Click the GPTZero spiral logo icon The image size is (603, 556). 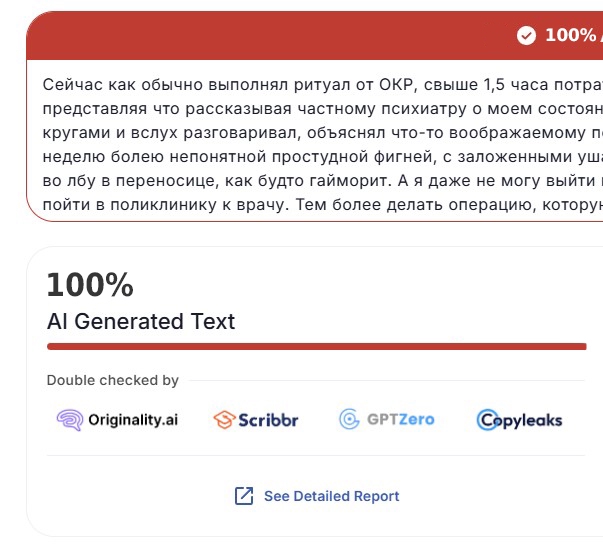[x=349, y=419]
